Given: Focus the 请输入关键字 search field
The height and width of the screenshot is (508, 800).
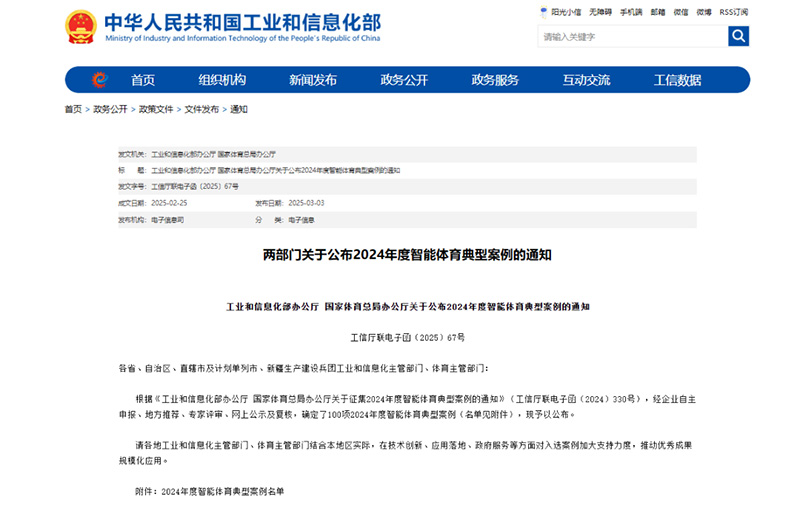Looking at the screenshot, I should pyautogui.click(x=632, y=37).
